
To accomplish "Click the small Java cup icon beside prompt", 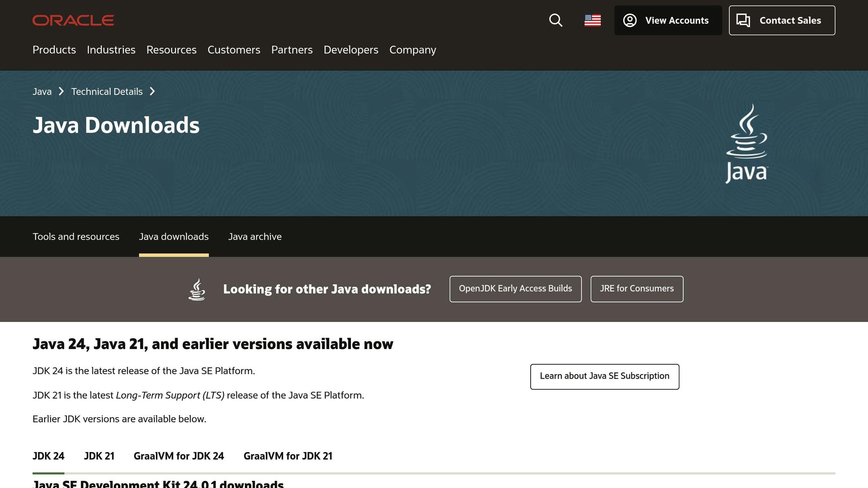I will (197, 289).
